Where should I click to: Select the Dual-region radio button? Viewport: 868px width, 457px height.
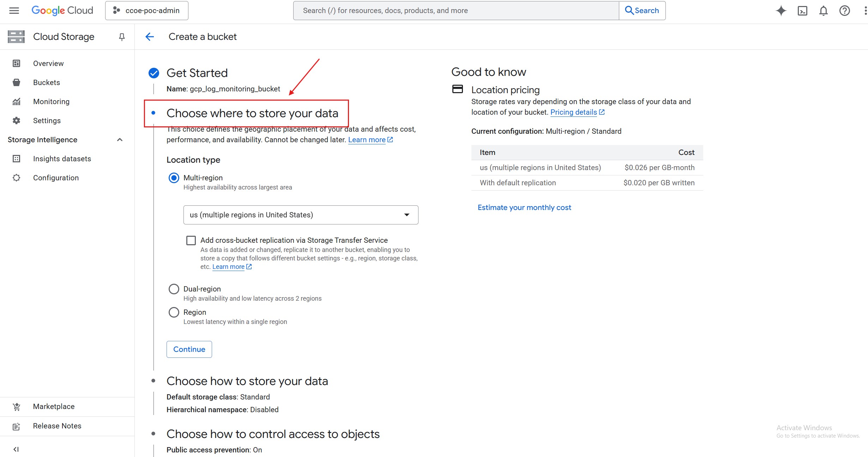point(174,289)
